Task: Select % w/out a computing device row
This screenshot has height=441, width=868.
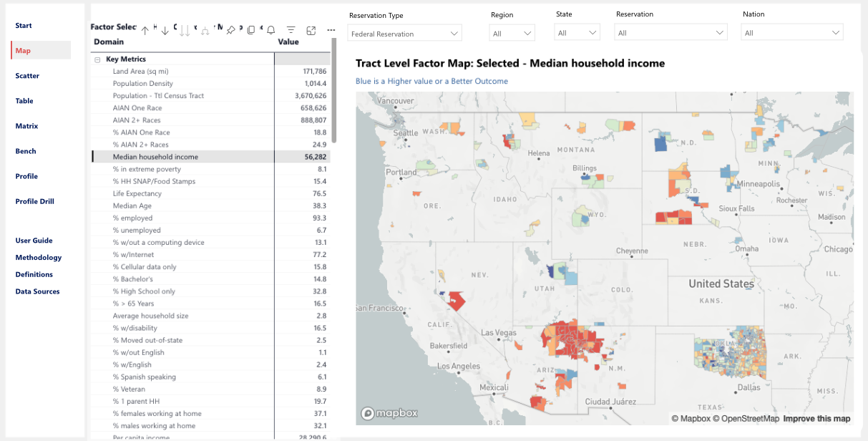Action: coord(210,243)
